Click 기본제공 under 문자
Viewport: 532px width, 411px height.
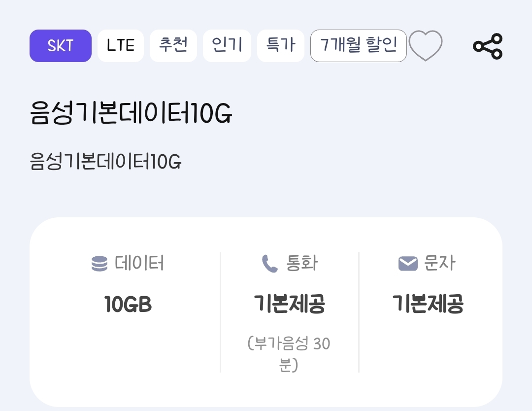[428, 305]
